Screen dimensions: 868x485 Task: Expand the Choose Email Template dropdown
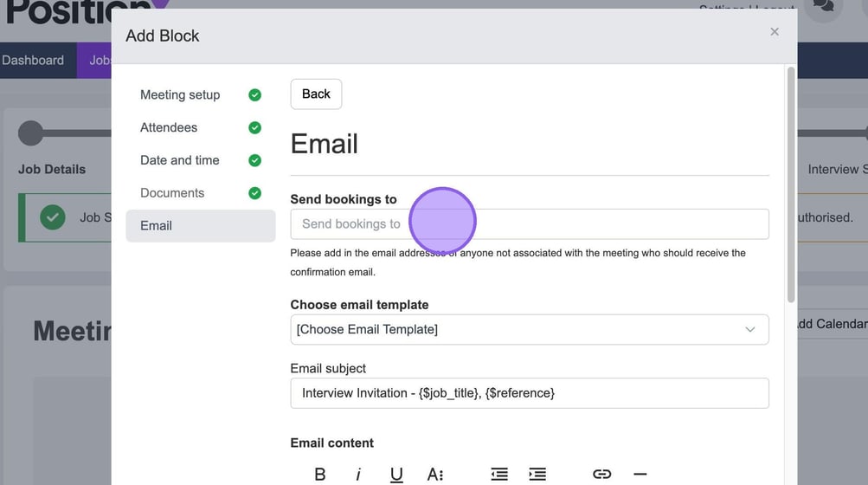pos(529,329)
